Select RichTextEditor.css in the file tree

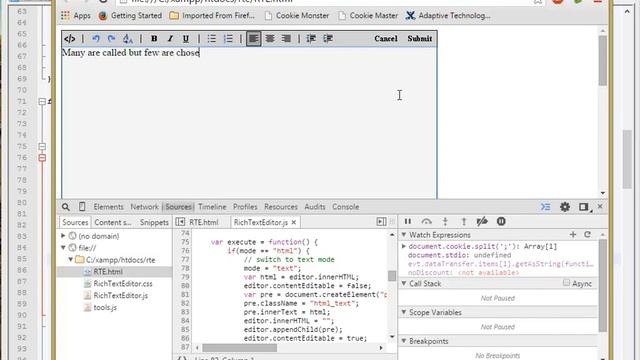(x=123, y=283)
